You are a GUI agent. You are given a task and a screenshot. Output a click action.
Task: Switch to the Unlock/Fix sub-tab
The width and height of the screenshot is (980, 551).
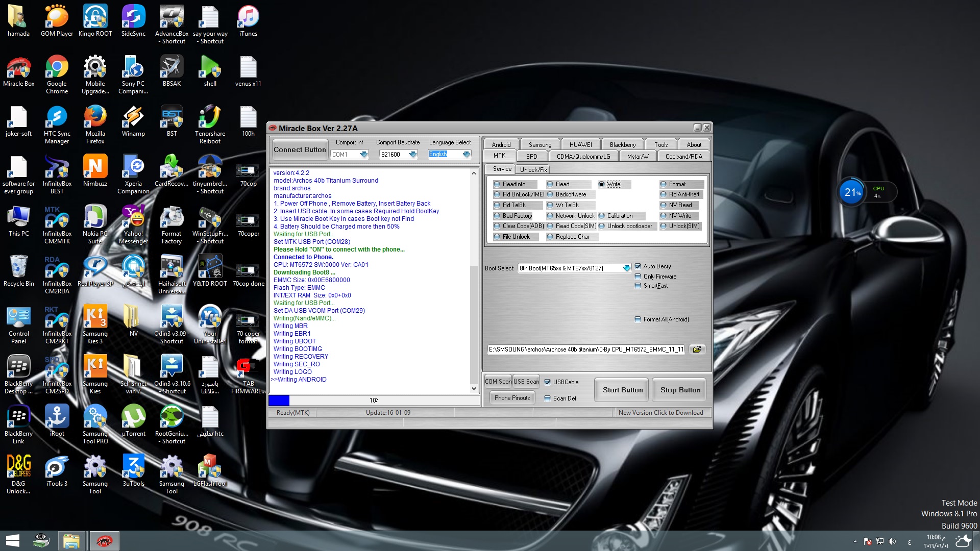tap(533, 170)
